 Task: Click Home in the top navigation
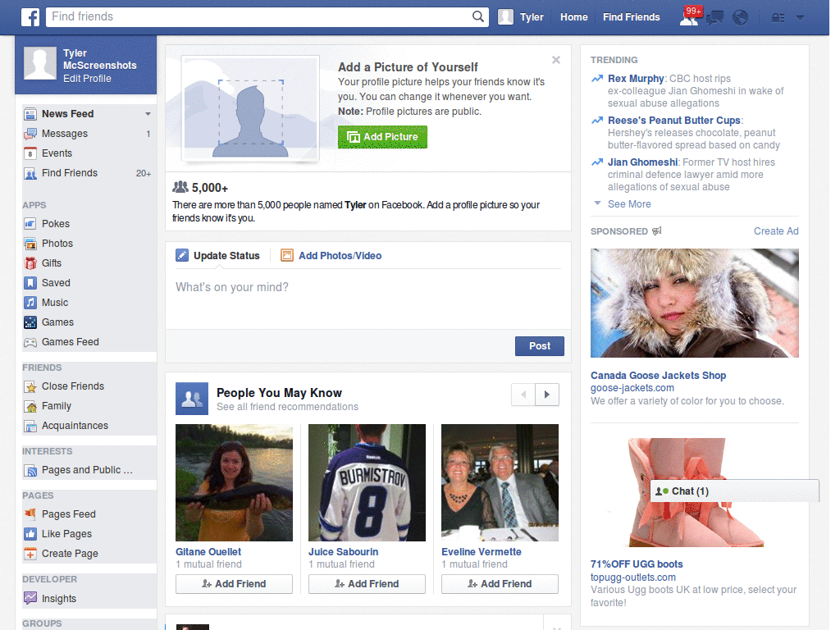[x=573, y=17]
